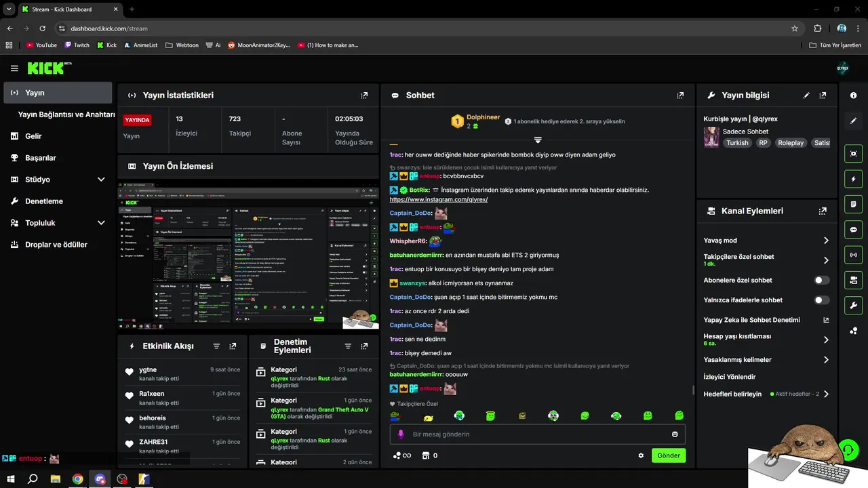This screenshot has width=868, height=488.
Task: Pop out the Yayın bilgisi panel
Action: pyautogui.click(x=823, y=96)
